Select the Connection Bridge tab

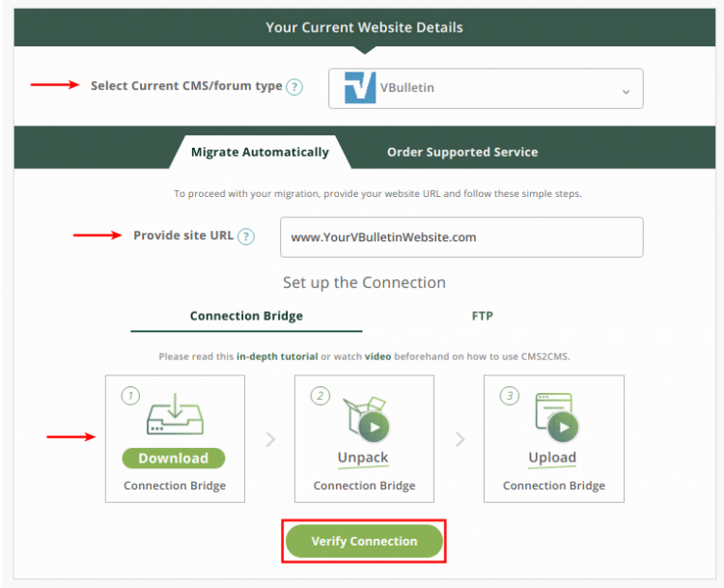pyautogui.click(x=246, y=317)
